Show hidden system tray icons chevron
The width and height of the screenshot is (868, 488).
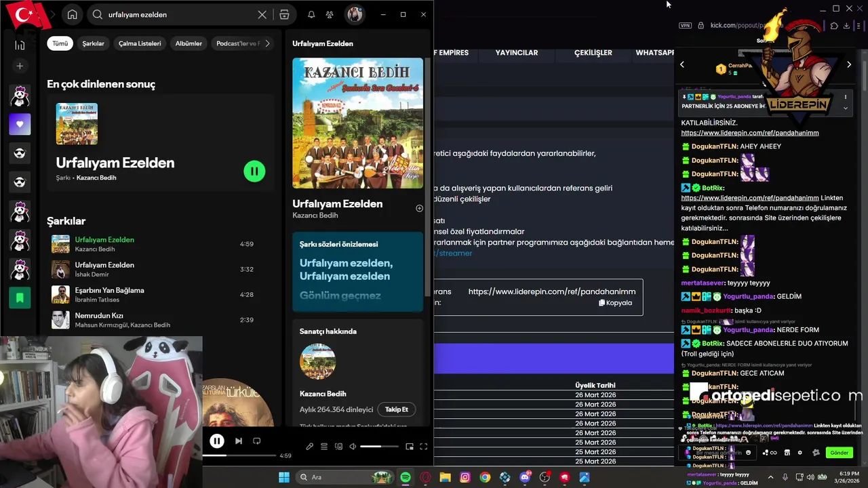(x=770, y=477)
